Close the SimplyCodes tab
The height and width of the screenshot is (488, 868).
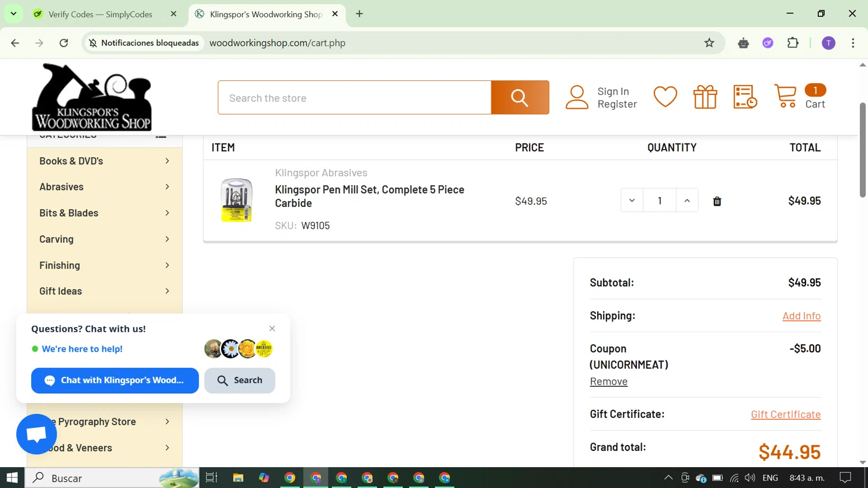174,14
